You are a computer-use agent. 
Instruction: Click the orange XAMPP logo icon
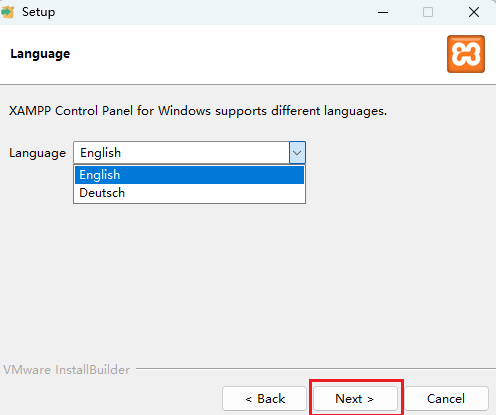pos(466,54)
